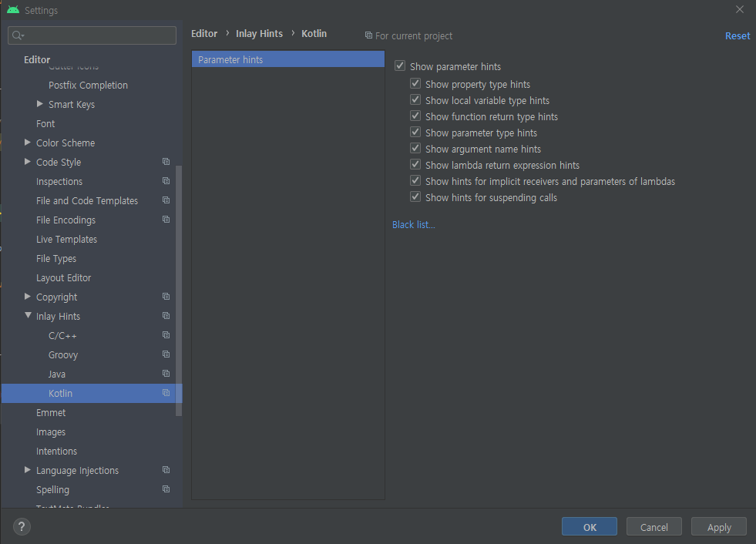Disable Show hints for suspending calls
Viewport: 756px width, 544px height.
pyautogui.click(x=415, y=196)
